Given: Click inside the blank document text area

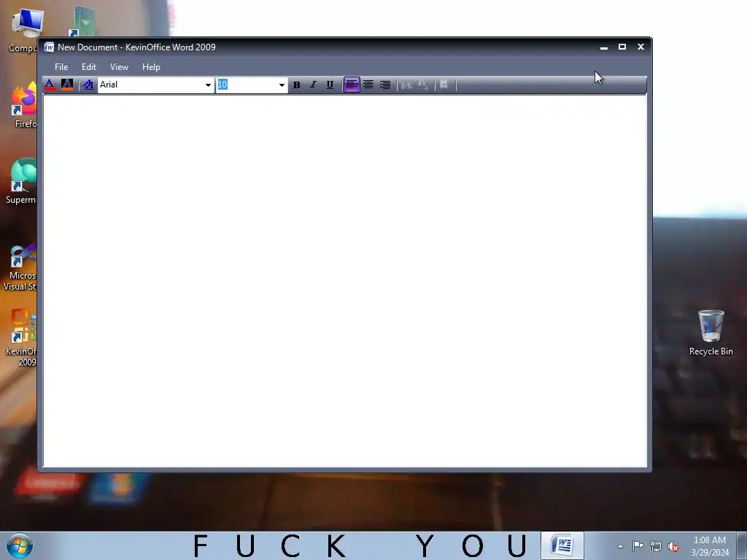Looking at the screenshot, I should (x=345, y=281).
